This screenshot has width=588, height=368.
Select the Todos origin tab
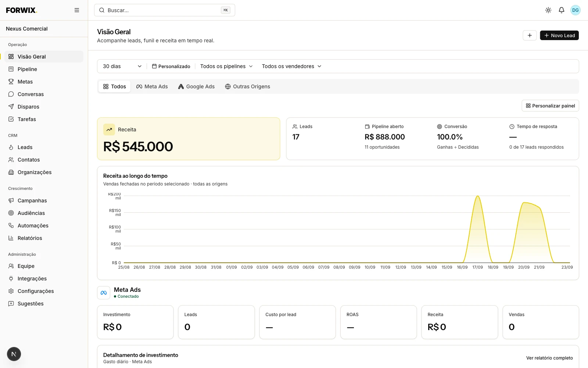point(114,86)
